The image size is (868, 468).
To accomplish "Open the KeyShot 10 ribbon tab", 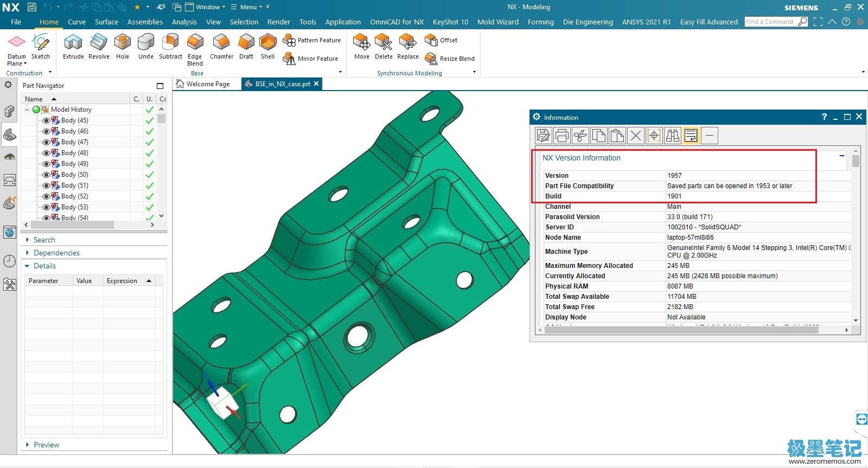I will (450, 22).
